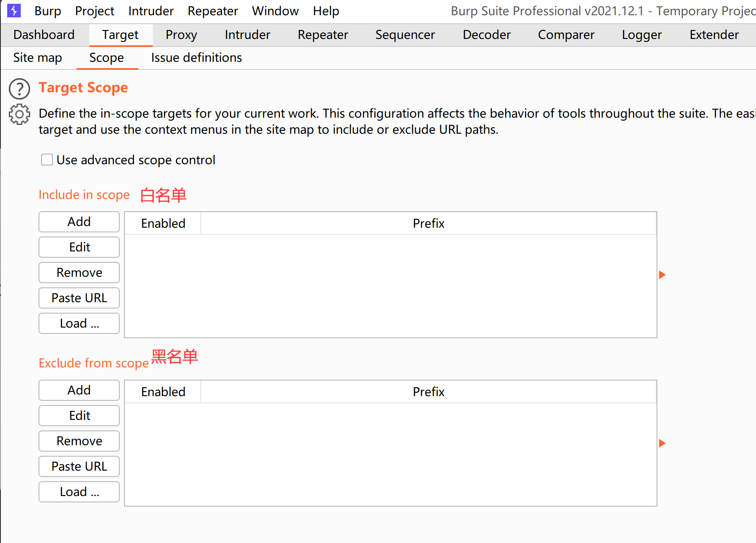Viewport: 756px width, 543px height.
Task: Click Remove under Exclude from scope
Action: (79, 441)
